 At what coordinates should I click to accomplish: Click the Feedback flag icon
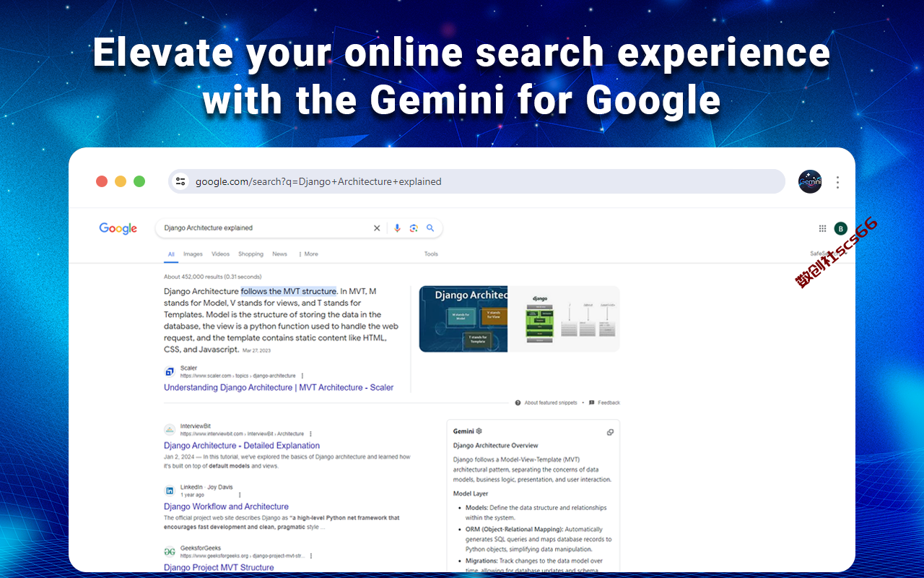(x=592, y=402)
